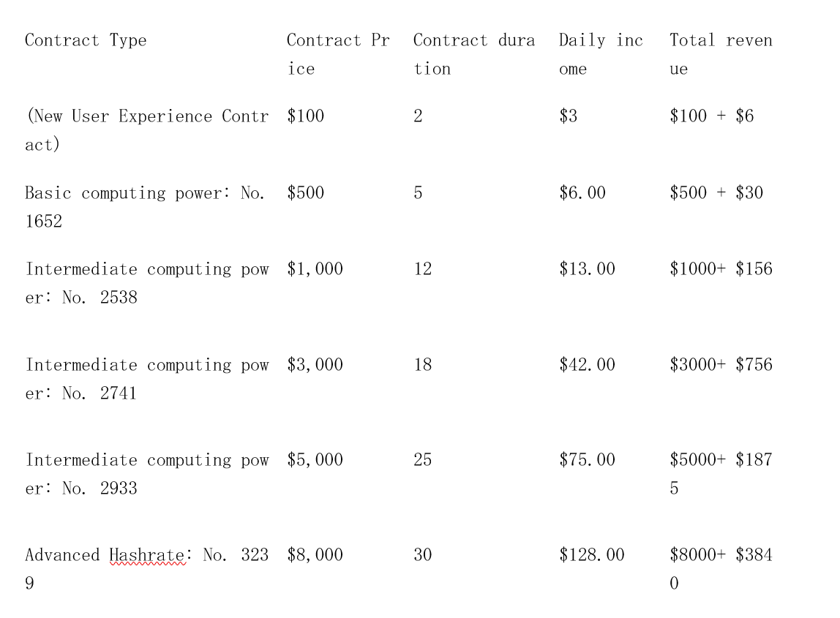840x618 pixels.
Task: Click the "Contract Type" column header
Action: click(86, 40)
